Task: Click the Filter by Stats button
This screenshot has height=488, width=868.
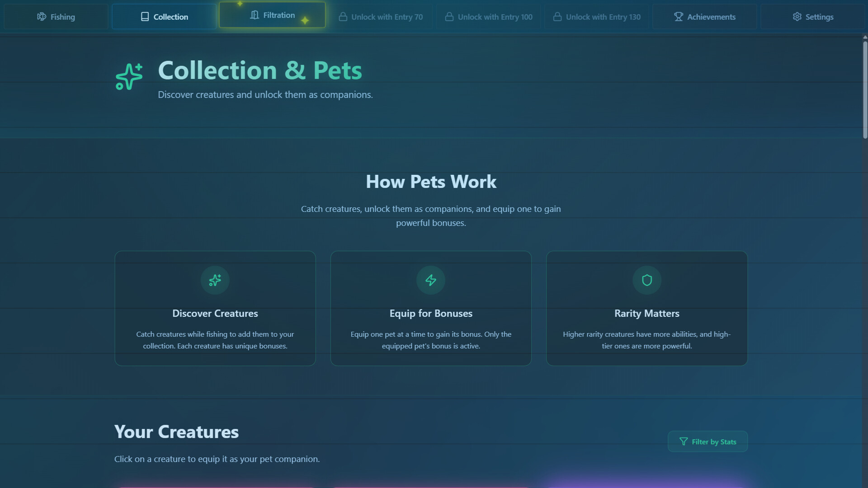Action: 708,441
